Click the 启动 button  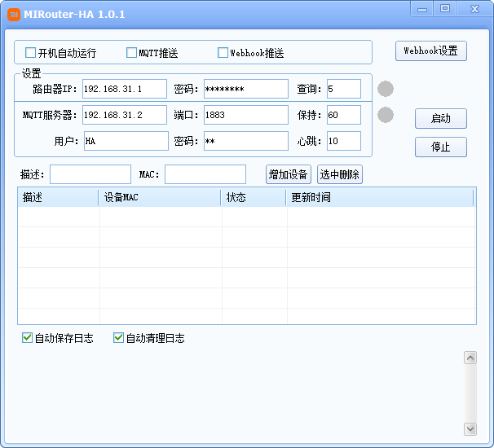pyautogui.click(x=441, y=118)
